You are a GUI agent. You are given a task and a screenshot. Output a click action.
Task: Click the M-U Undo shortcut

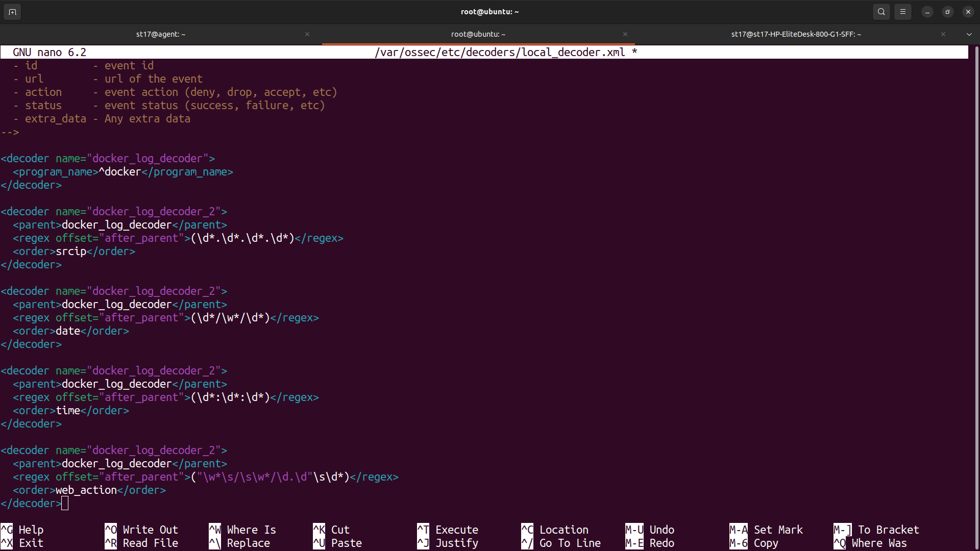[x=650, y=530]
